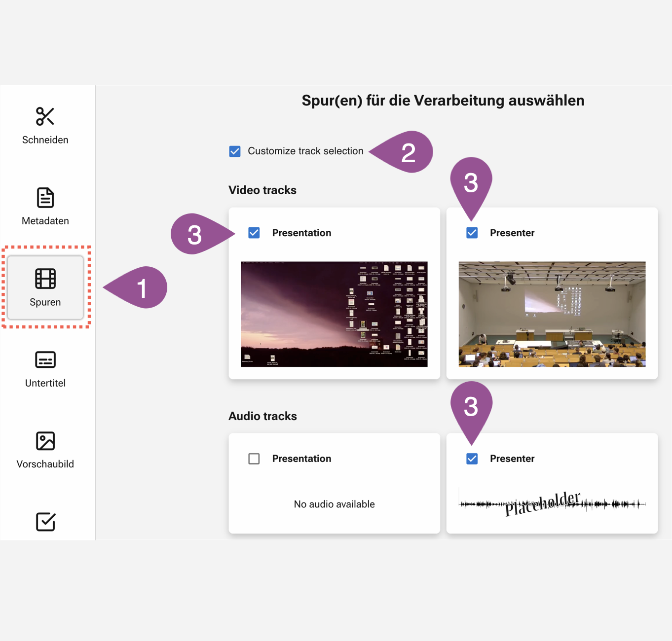Click the 'No audio available' text
Viewport: 672px width, 641px height.
334,504
